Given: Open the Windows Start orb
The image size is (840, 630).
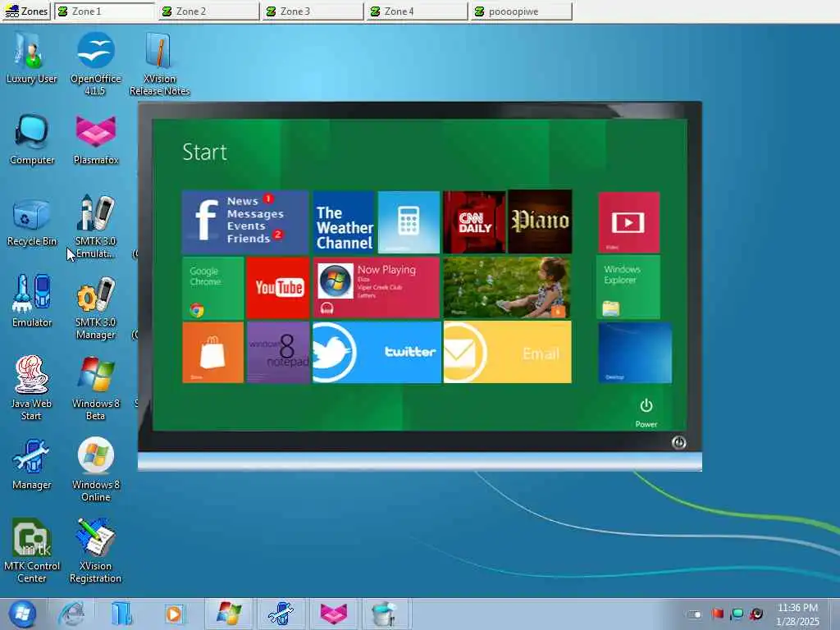Looking at the screenshot, I should (x=22, y=614).
